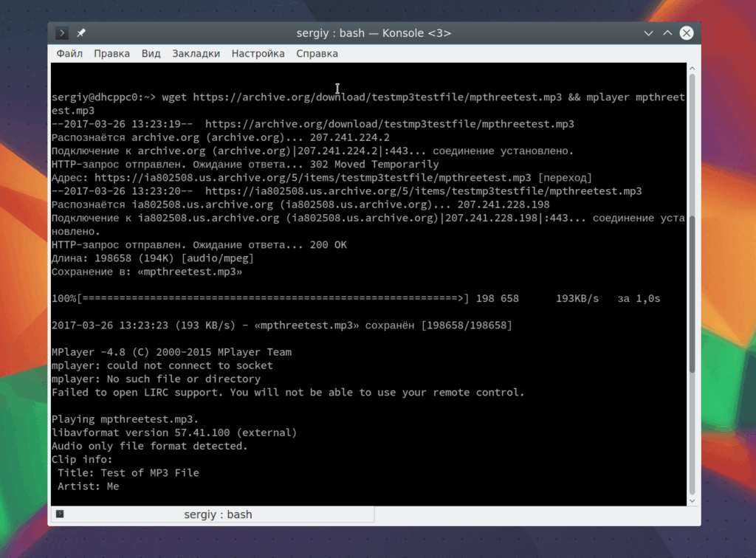Minimize Konsole using the down chevron
756x558 pixels.
click(648, 33)
